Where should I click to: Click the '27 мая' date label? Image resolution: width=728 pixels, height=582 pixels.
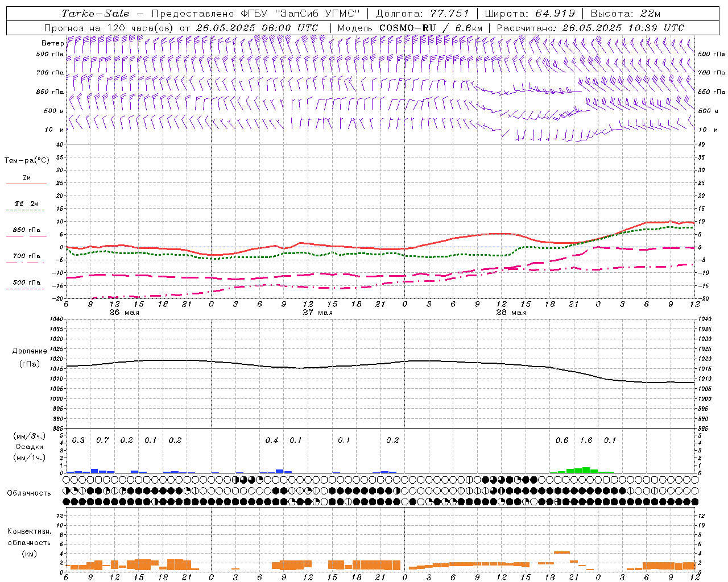click(x=317, y=313)
